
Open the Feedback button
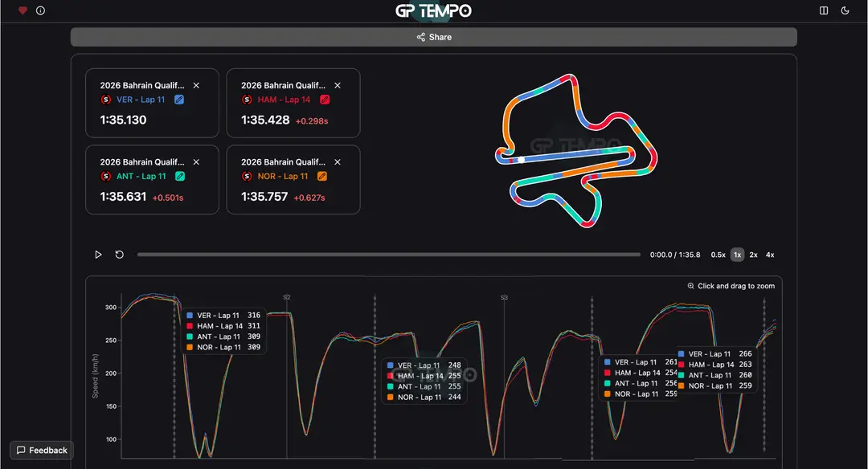pos(42,451)
